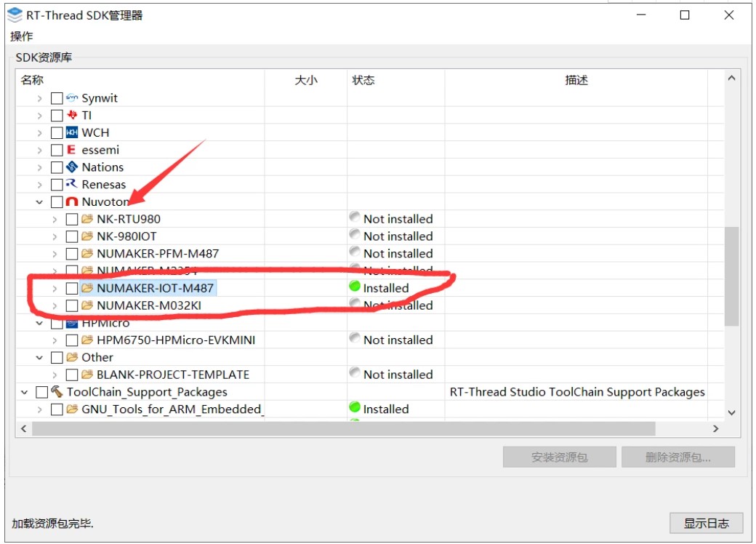Expand the TI vendor node
The height and width of the screenshot is (544, 756).
(x=39, y=116)
